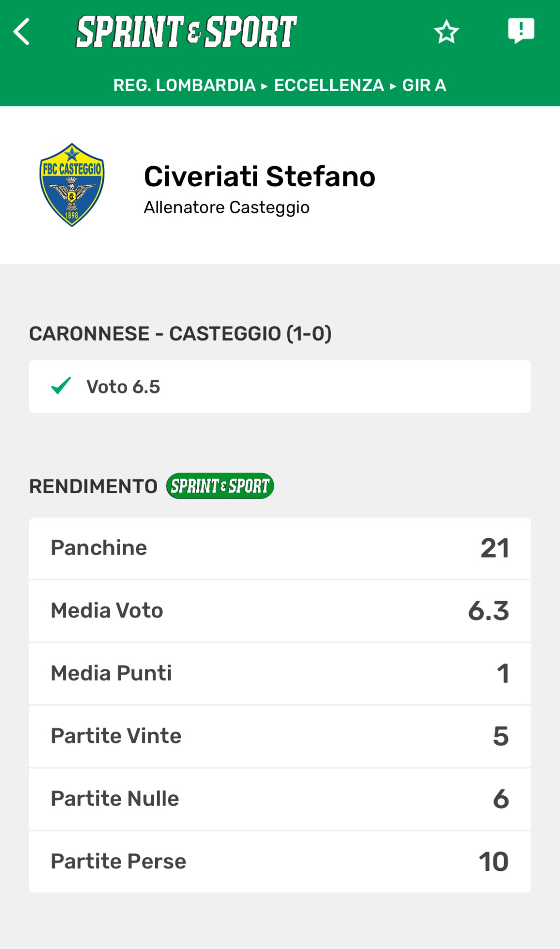Open the report problem speech-bubble icon
The width and height of the screenshot is (560, 949).
coord(521,31)
